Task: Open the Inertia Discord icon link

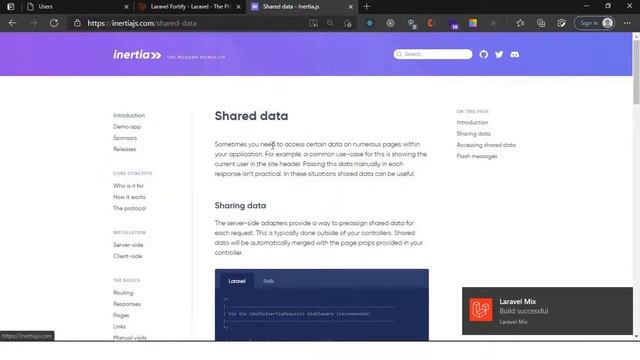Action: (515, 54)
